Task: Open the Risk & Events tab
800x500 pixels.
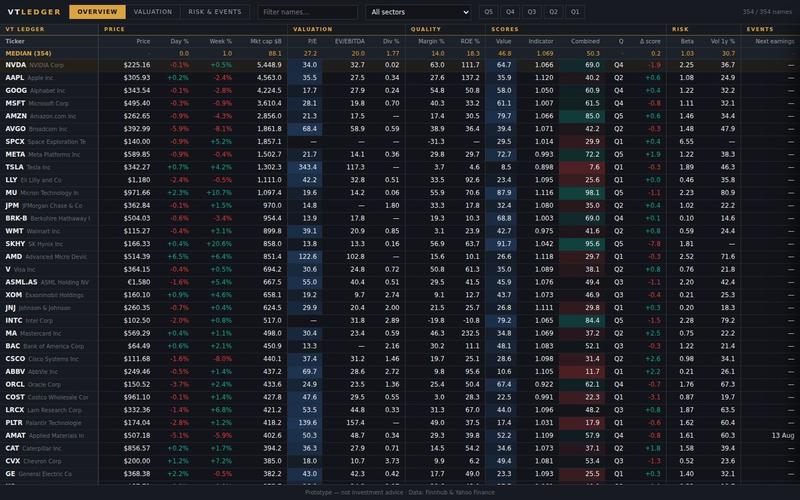Action: [x=215, y=12]
